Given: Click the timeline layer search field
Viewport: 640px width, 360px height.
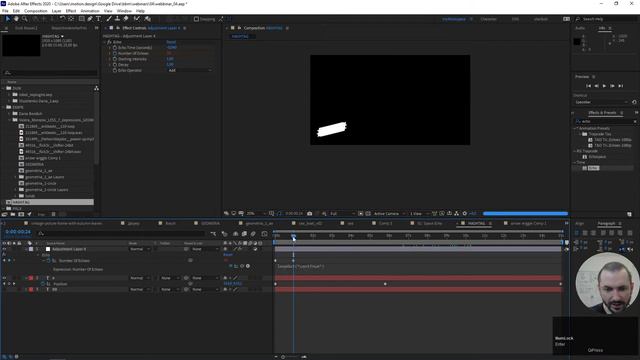Looking at the screenshot, I should (121, 233).
